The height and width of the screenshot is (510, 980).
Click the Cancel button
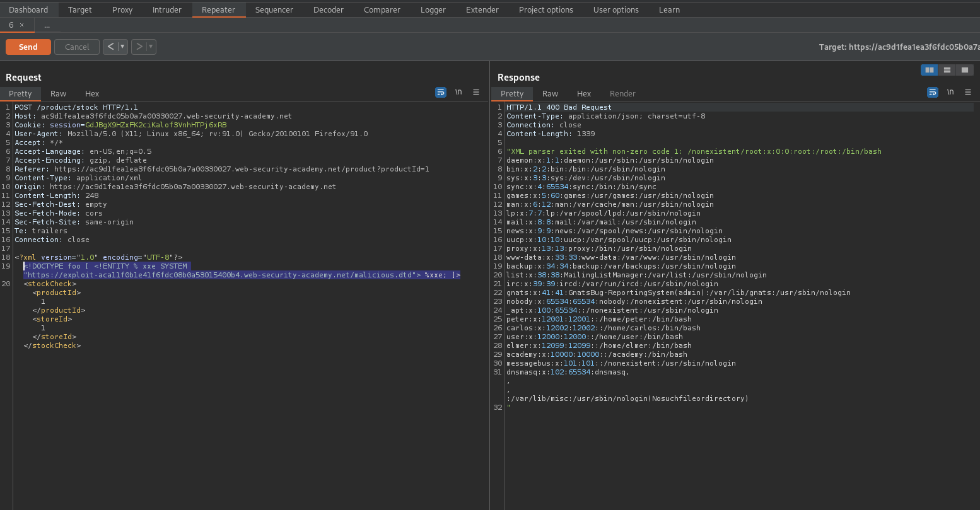(77, 47)
